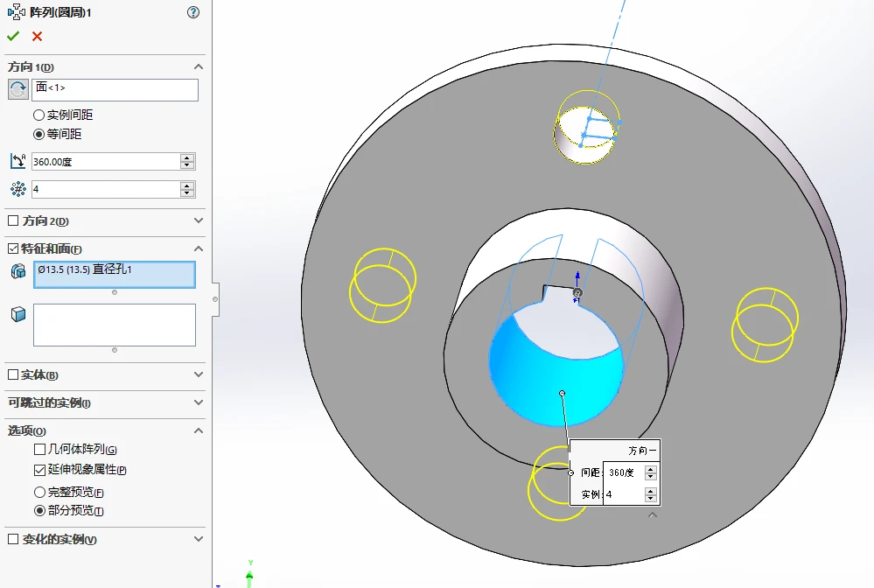The height and width of the screenshot is (588, 874).
Task: Select 等间距 radio option
Action: pos(39,135)
